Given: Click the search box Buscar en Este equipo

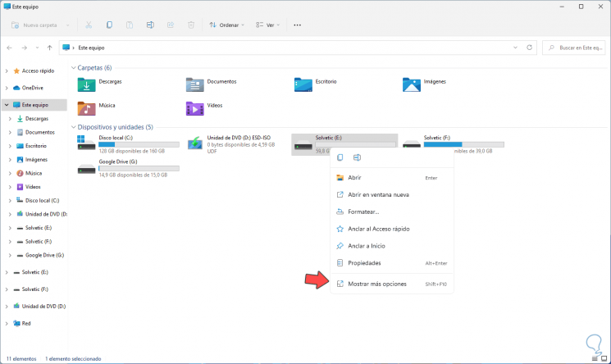Looking at the screenshot, I should click(x=573, y=48).
